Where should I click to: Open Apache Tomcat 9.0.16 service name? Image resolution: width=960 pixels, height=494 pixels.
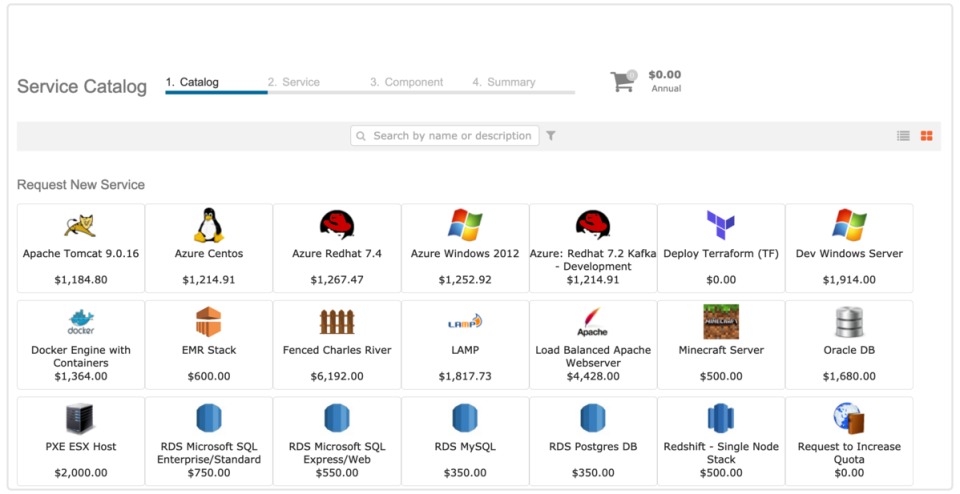81,253
